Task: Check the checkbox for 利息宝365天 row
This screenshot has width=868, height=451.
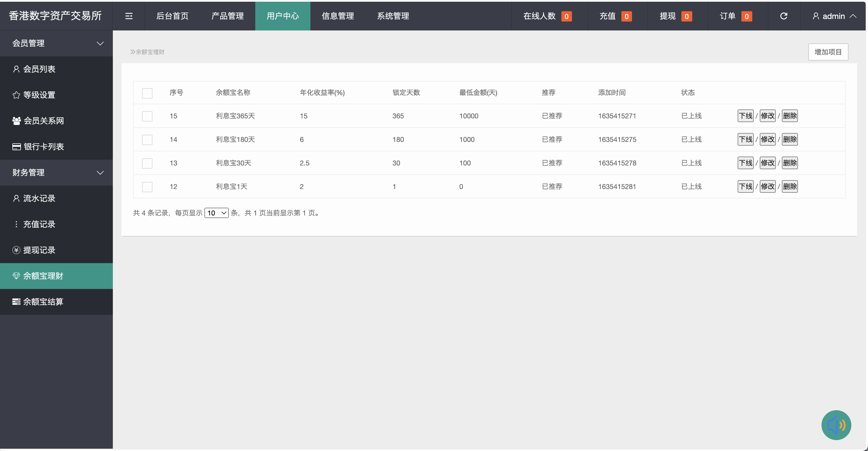Action: (x=147, y=116)
